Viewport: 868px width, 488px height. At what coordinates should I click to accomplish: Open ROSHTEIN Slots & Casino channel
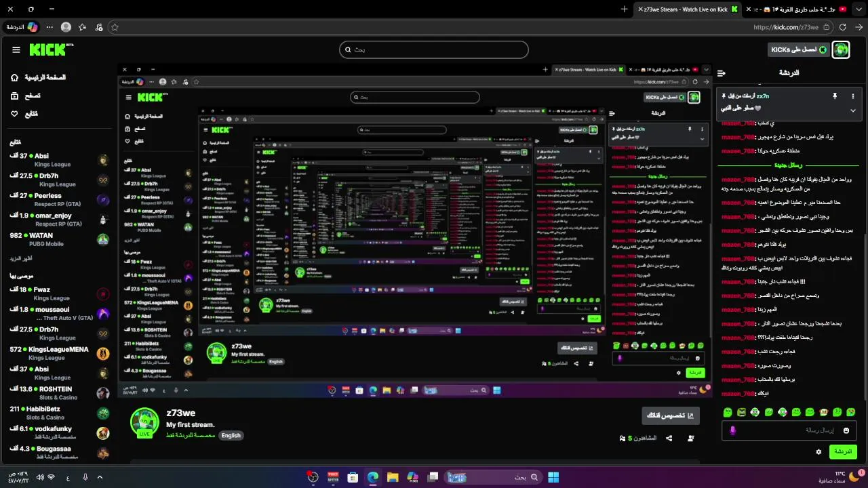point(59,393)
